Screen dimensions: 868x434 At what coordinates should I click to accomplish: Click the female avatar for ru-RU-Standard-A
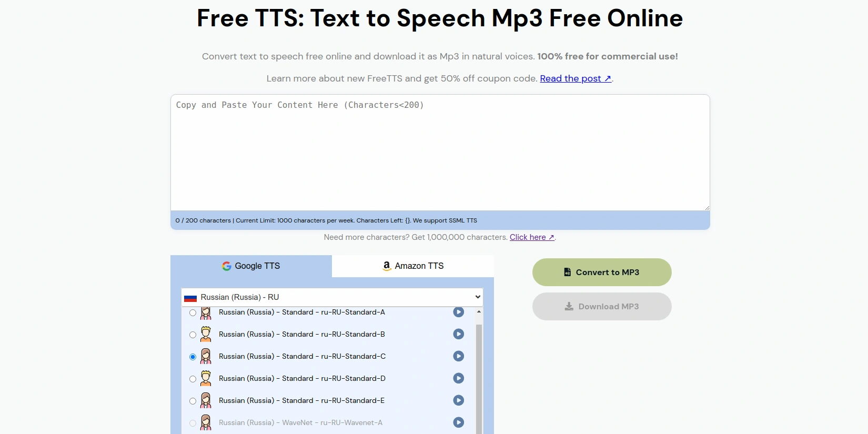pyautogui.click(x=206, y=313)
